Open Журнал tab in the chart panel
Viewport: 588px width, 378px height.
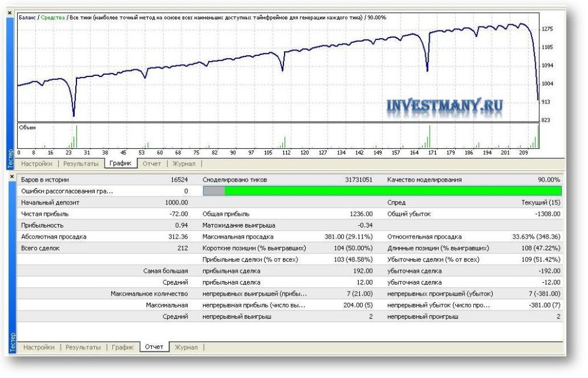coord(183,163)
